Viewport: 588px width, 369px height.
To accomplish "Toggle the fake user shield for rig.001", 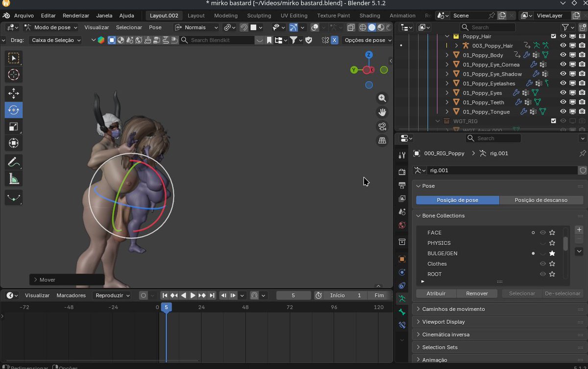I will 582,171.
